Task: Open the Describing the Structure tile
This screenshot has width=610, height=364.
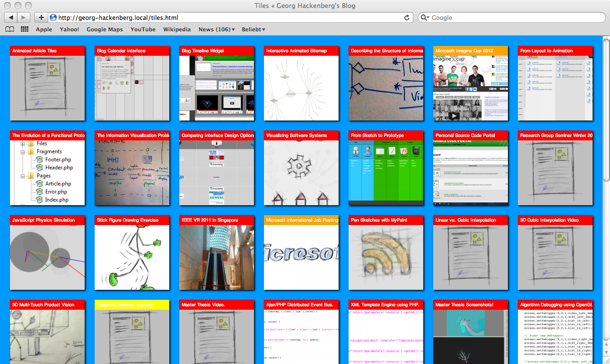Action: point(386,83)
